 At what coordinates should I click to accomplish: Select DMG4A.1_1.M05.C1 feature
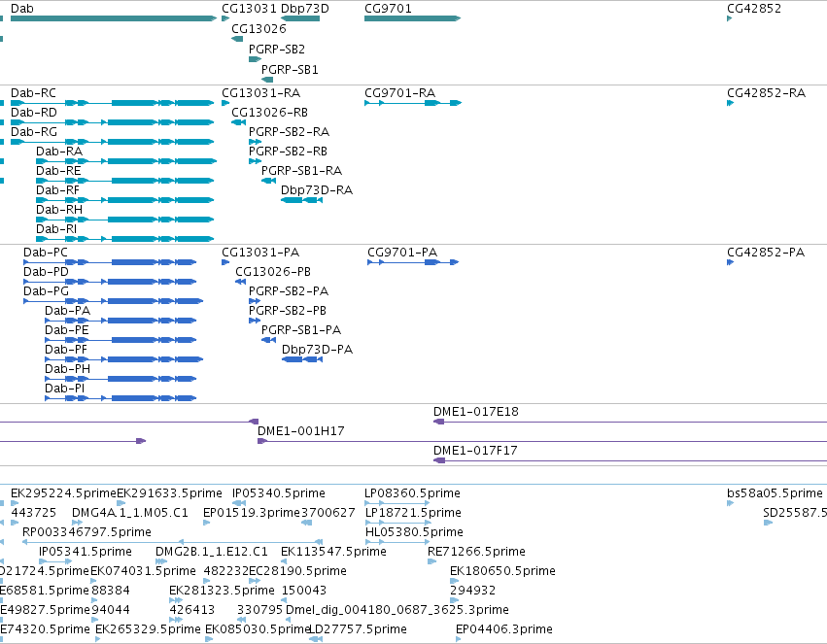[130, 513]
